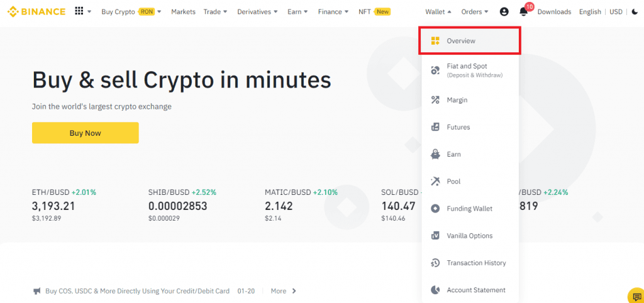The image size is (644, 303).
Task: Click the Pool pickaxe icon
Action: click(435, 181)
